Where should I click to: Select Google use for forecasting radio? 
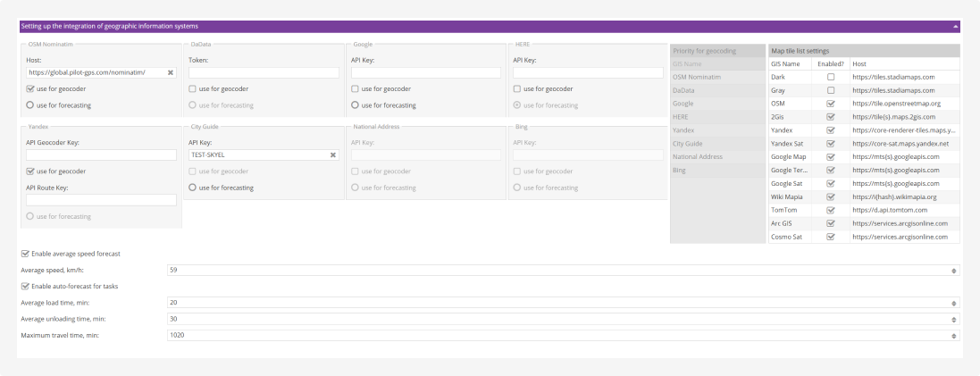(355, 105)
